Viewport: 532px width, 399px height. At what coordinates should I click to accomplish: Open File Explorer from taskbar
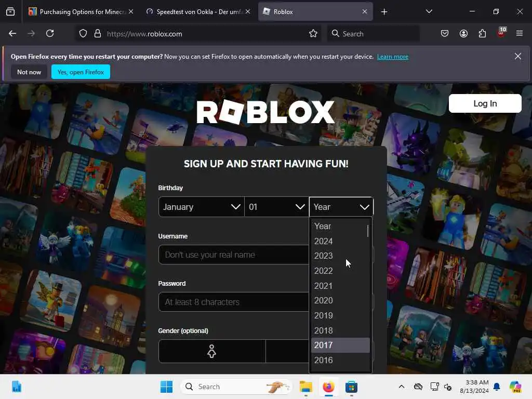point(305,387)
